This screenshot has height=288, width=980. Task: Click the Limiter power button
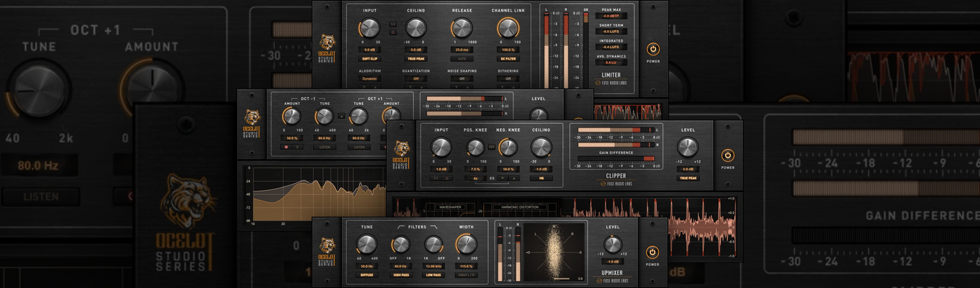coord(652,49)
